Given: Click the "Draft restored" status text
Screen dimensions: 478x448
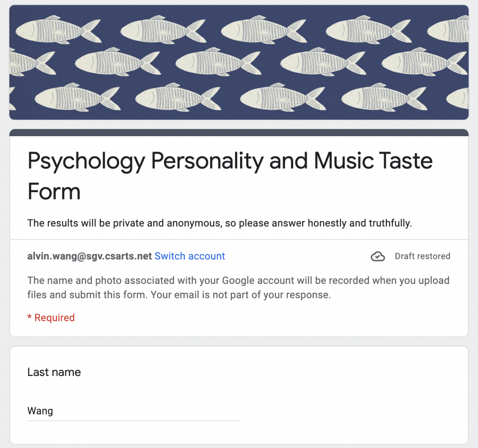Looking at the screenshot, I should pos(422,256).
